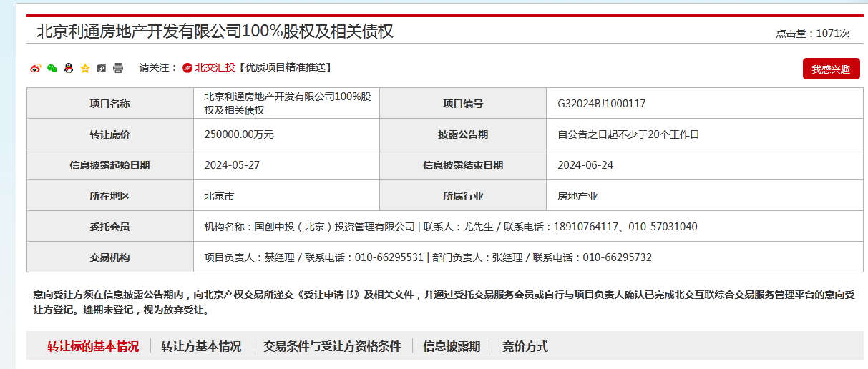Click the 委托会员 contact details row
Viewport: 868px width, 369px height.
451,227
